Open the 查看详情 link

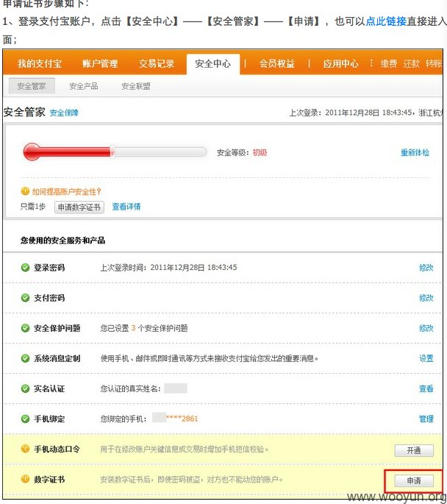pyautogui.click(x=126, y=206)
